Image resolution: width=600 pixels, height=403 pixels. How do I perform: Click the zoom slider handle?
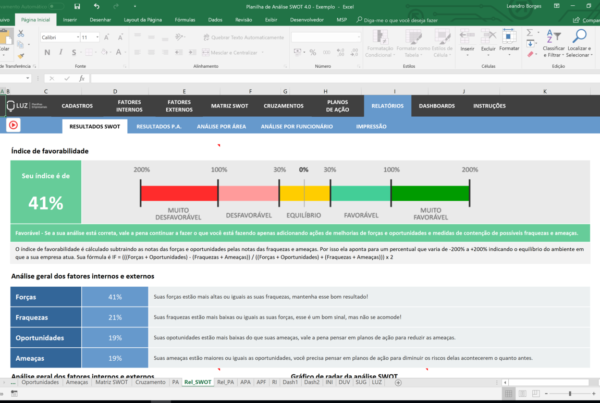[570, 393]
